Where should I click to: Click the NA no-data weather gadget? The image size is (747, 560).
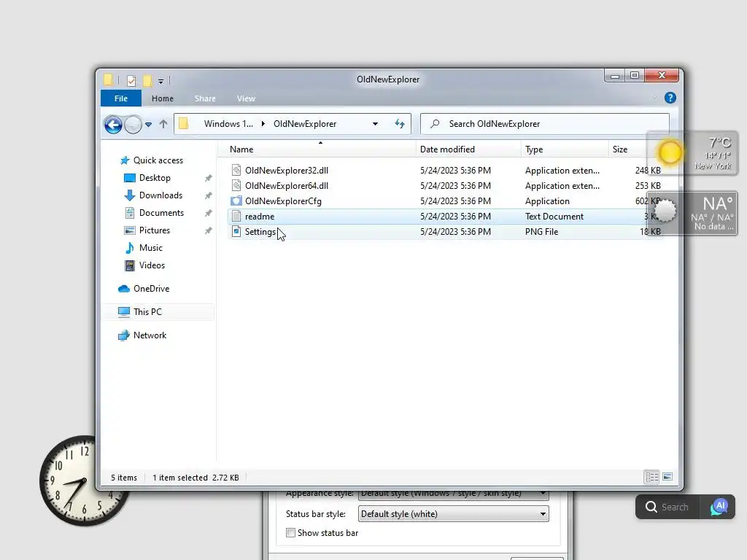click(692, 213)
